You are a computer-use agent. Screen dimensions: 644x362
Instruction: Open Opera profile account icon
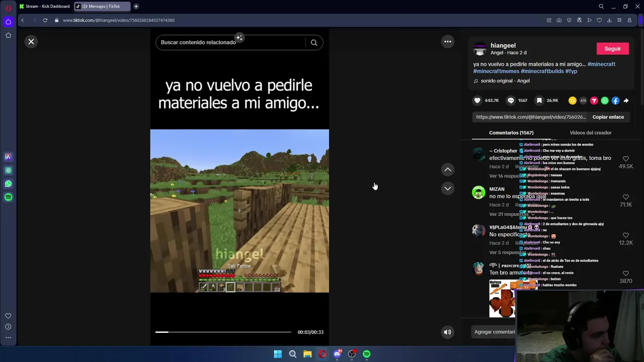(629, 20)
